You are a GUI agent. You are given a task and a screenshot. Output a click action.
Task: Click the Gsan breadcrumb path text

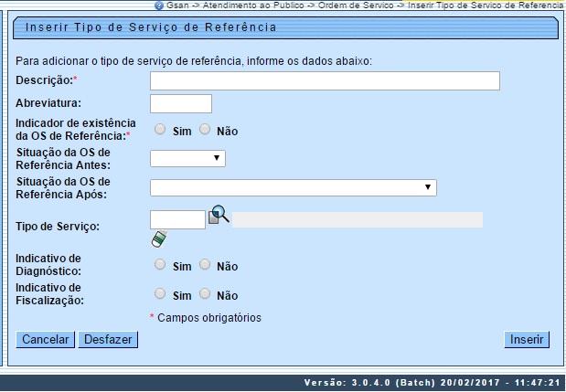(x=364, y=5)
